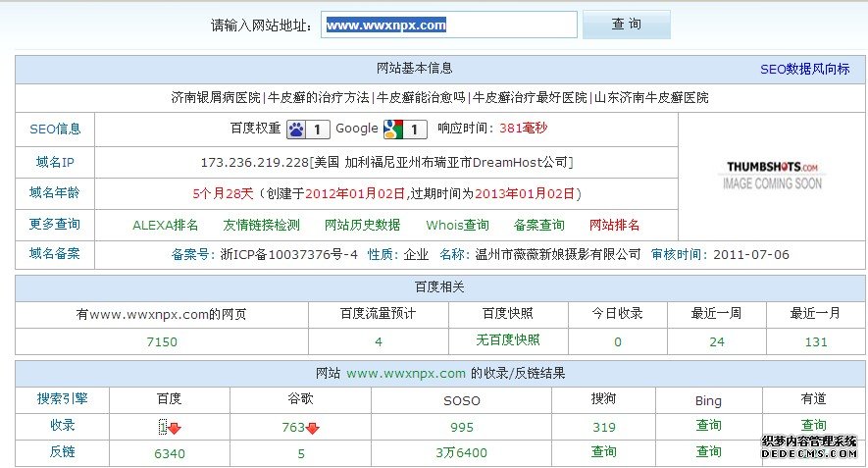Click SOSO backlinks value 3万6400
The image size is (868, 468).
[462, 453]
